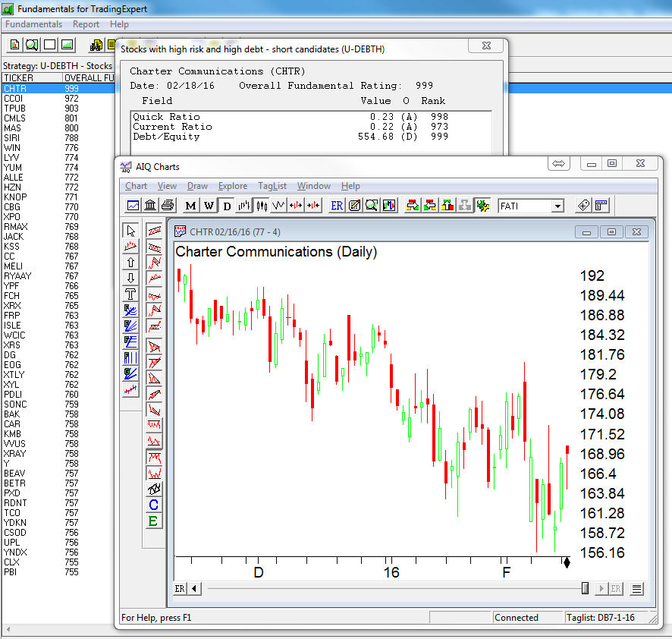Select YUM row in ticker list
The image size is (672, 639).
[x=58, y=167]
